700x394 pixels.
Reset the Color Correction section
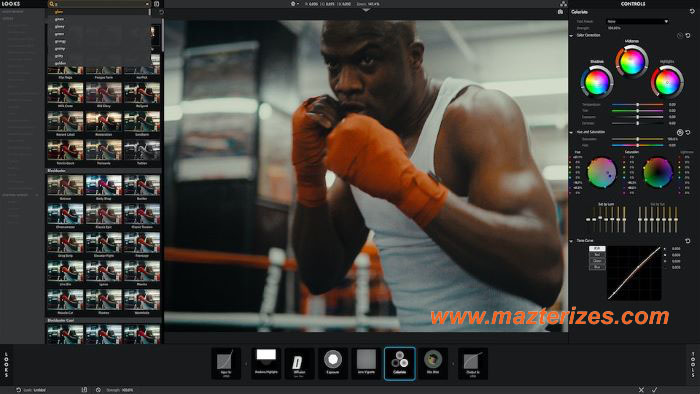[x=688, y=35]
